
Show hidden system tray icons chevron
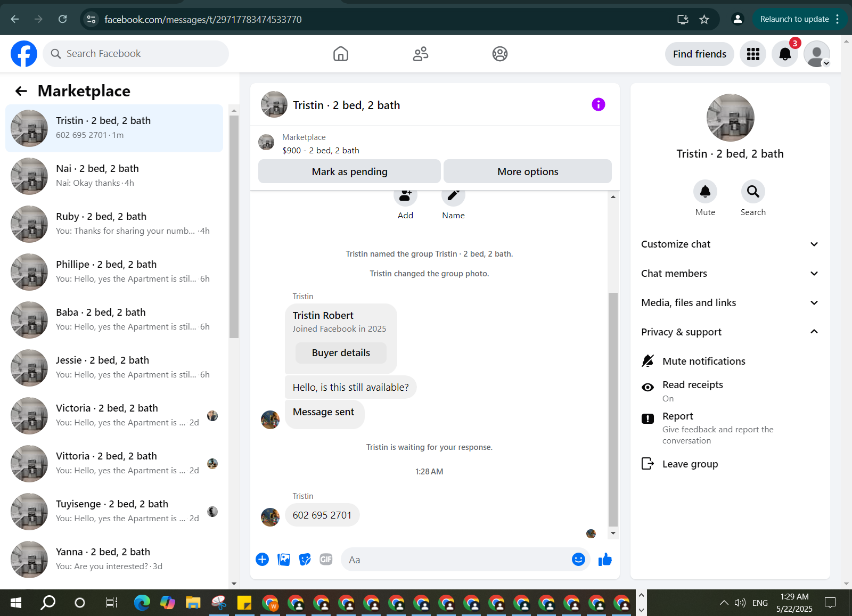tap(724, 603)
